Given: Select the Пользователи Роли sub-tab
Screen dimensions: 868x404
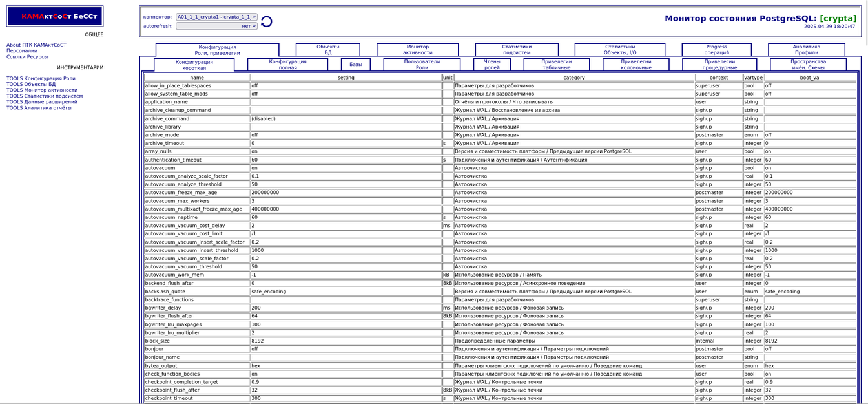Looking at the screenshot, I should pyautogui.click(x=422, y=65).
